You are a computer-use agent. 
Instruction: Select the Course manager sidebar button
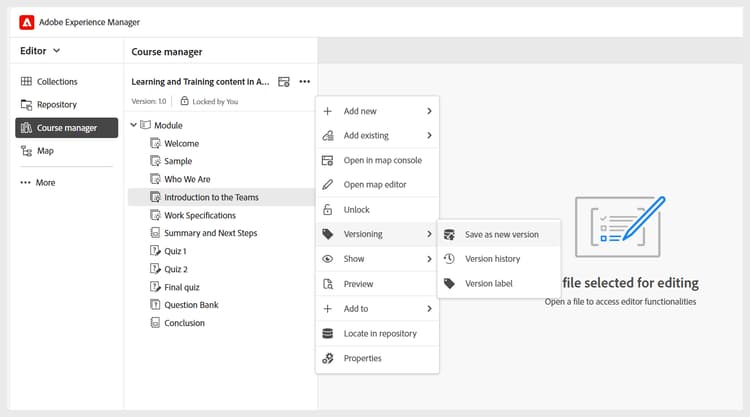(66, 128)
